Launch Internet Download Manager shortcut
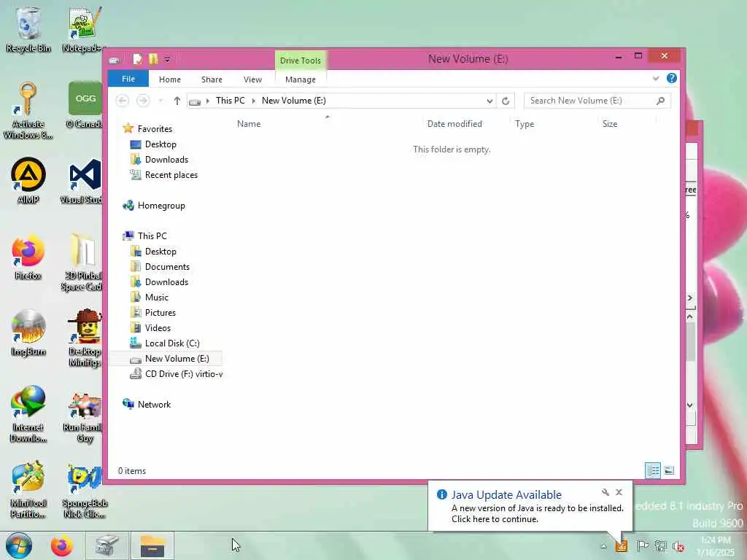This screenshot has height=560, width=747. coord(28,414)
